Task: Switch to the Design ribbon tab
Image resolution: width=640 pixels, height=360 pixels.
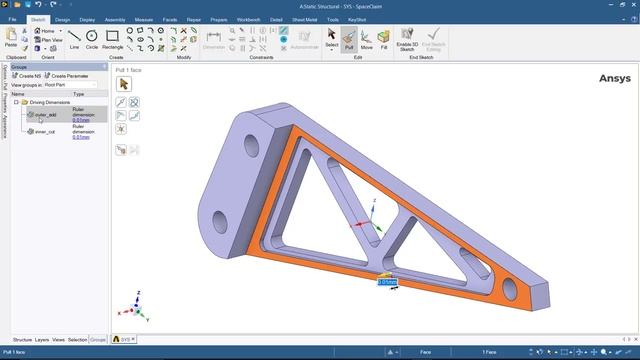Action: tap(62, 20)
